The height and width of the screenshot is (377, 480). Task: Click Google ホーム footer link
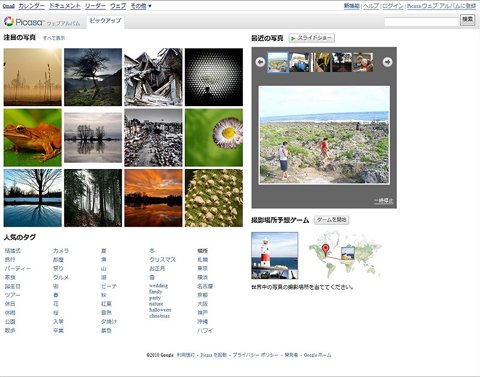point(317,355)
